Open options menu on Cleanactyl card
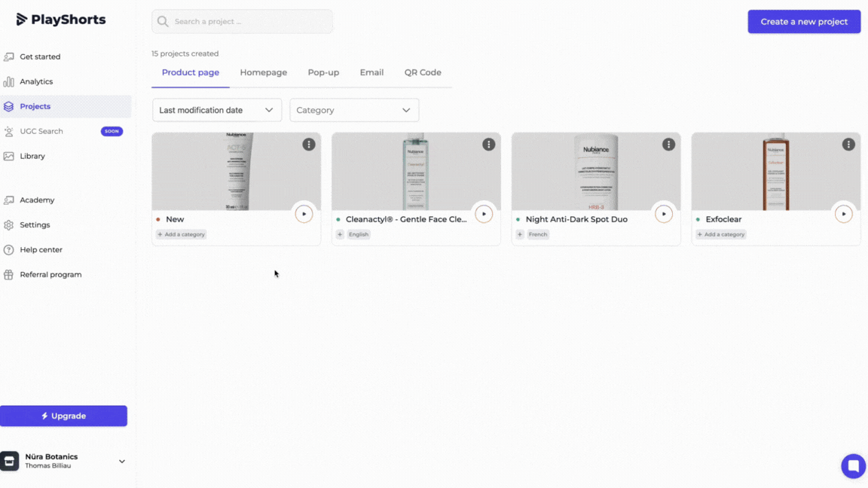 pyautogui.click(x=489, y=145)
